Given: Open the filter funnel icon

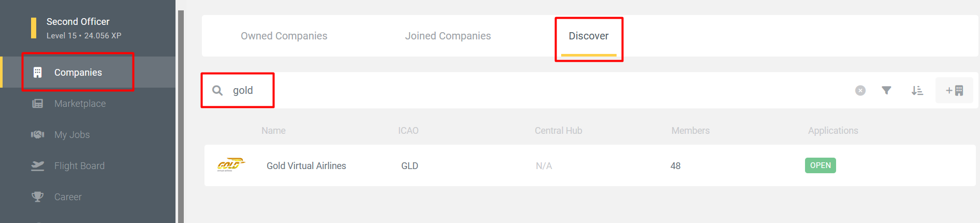Looking at the screenshot, I should tap(886, 91).
